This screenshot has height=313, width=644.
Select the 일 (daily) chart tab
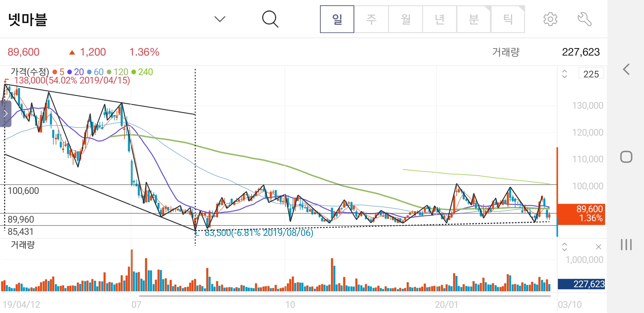tap(337, 19)
